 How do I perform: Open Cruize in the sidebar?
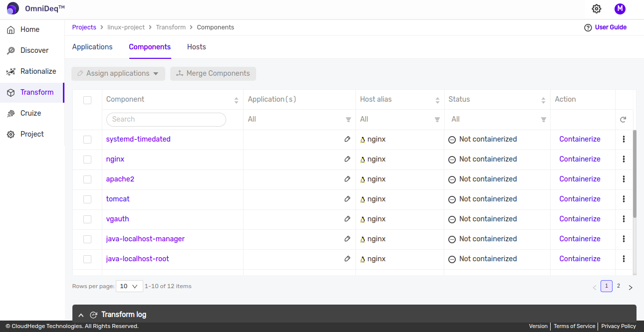pos(32,113)
